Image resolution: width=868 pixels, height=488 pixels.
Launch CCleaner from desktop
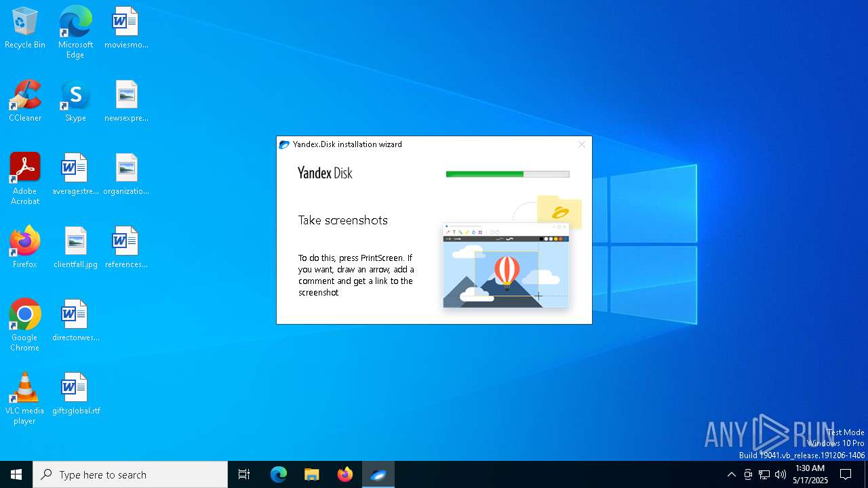click(x=25, y=102)
